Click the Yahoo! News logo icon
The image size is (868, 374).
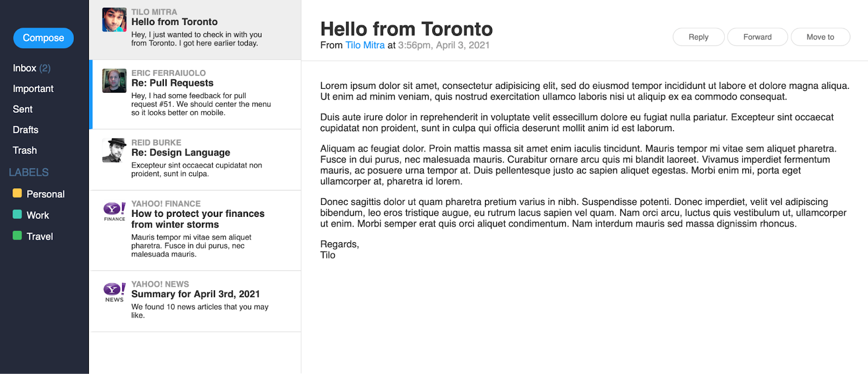point(114,292)
